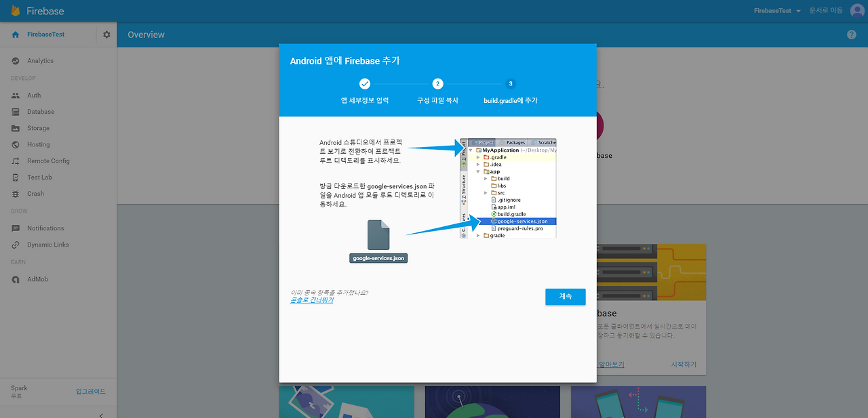868x418 pixels.
Task: Click 문서로 이동 docs link
Action: (x=826, y=11)
